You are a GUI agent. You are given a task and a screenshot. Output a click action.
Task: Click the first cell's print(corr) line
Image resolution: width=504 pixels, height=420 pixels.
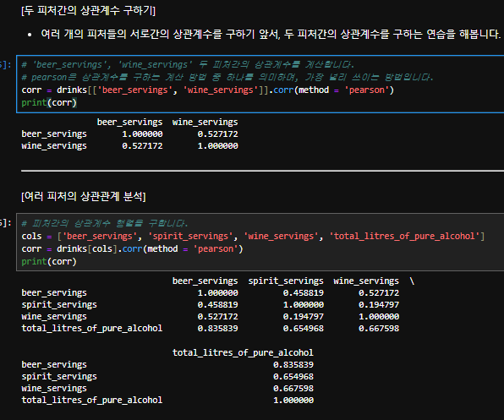pyautogui.click(x=49, y=103)
